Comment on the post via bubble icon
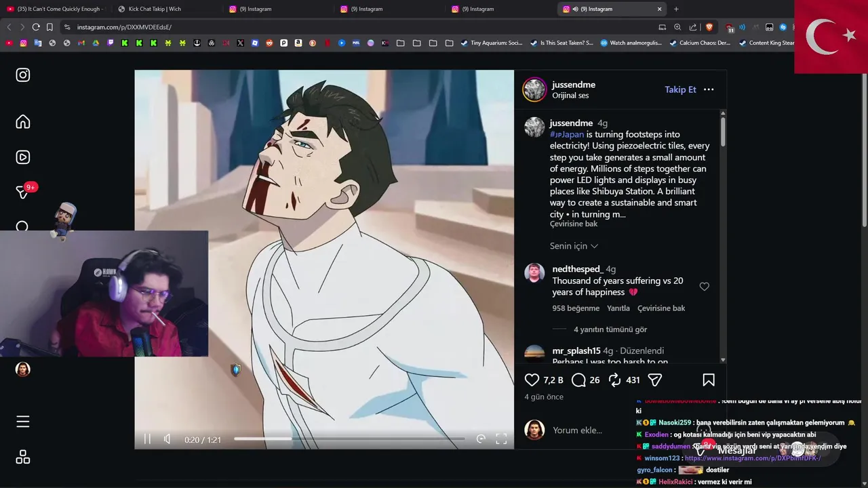Image resolution: width=868 pixels, height=488 pixels. (x=578, y=380)
